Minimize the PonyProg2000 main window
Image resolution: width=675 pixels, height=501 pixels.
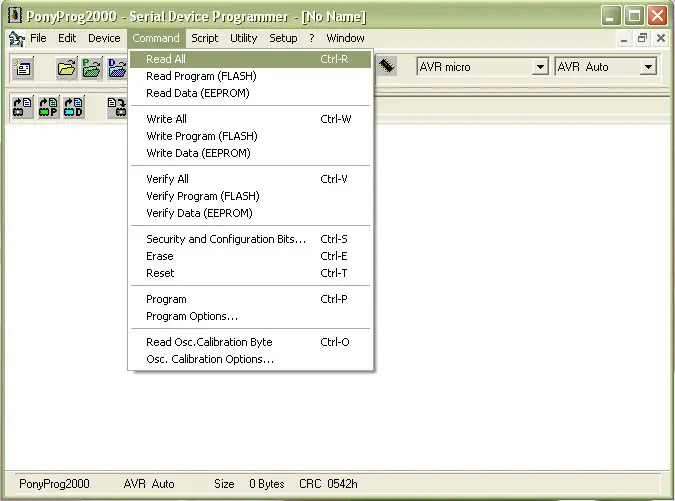tap(610, 16)
